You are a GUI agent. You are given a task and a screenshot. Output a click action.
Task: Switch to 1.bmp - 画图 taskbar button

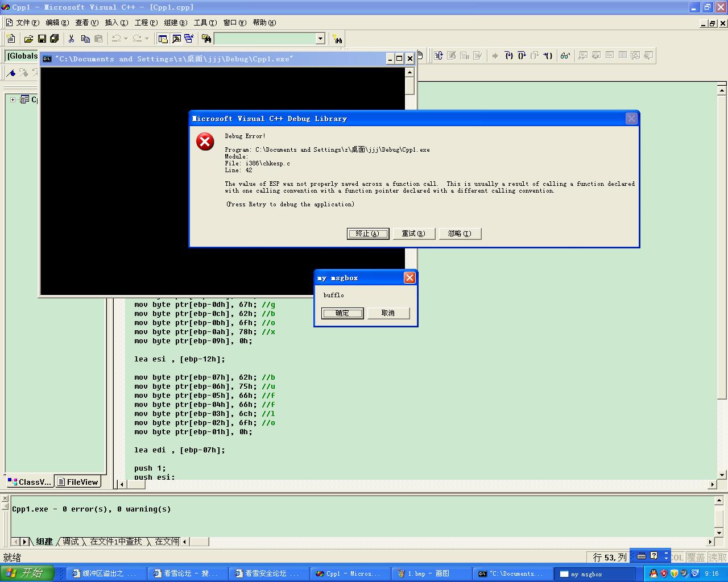pos(431,573)
